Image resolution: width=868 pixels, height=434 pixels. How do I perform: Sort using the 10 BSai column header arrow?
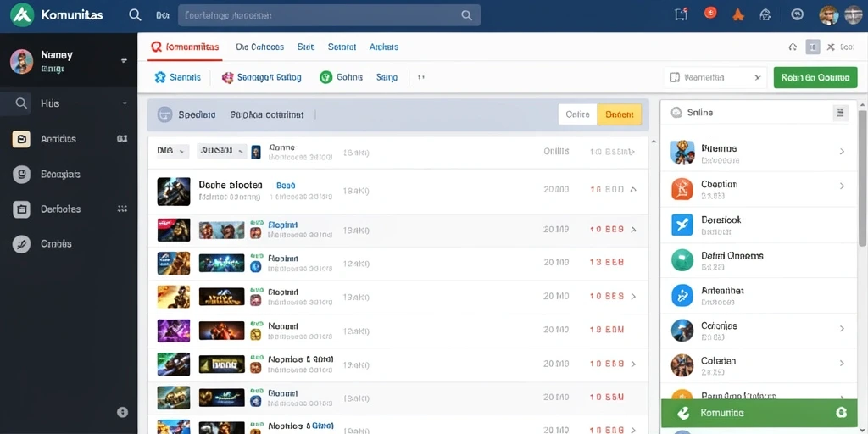pyautogui.click(x=632, y=152)
